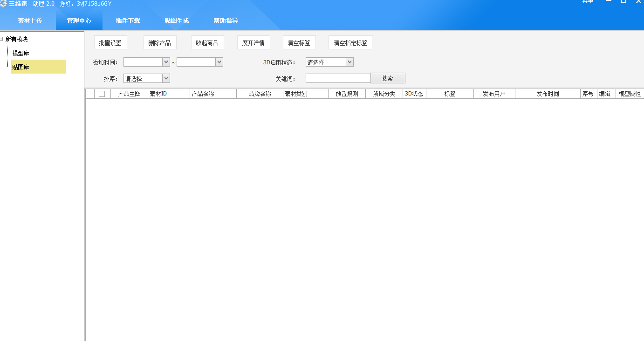Click the 所属分类 column header
644x341 pixels.
point(384,94)
